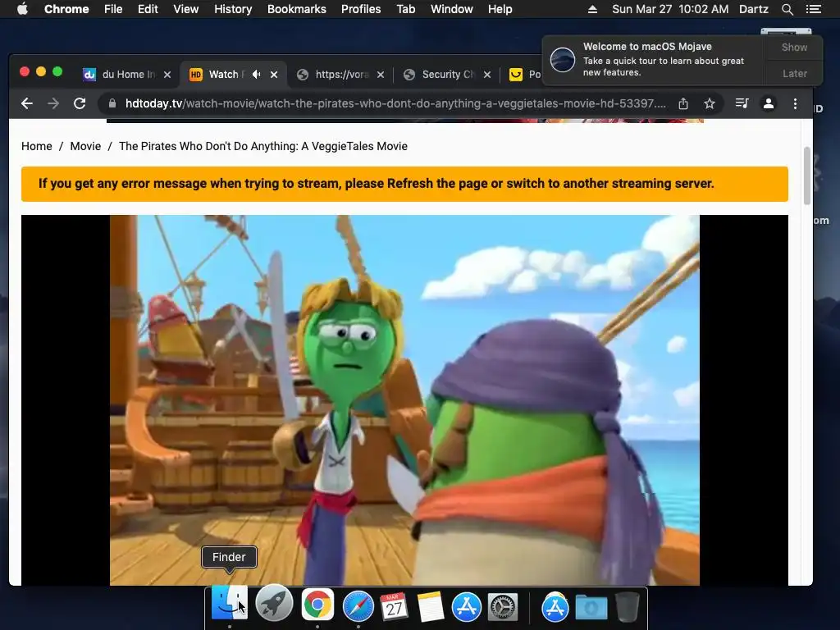840x630 pixels.
Task: Open the History menu
Action: (x=233, y=9)
